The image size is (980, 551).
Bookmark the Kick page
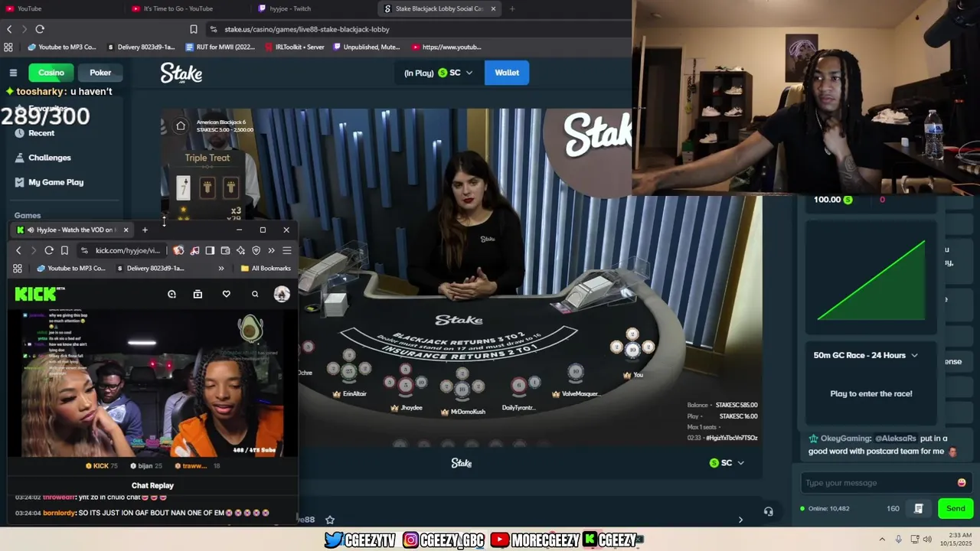65,250
